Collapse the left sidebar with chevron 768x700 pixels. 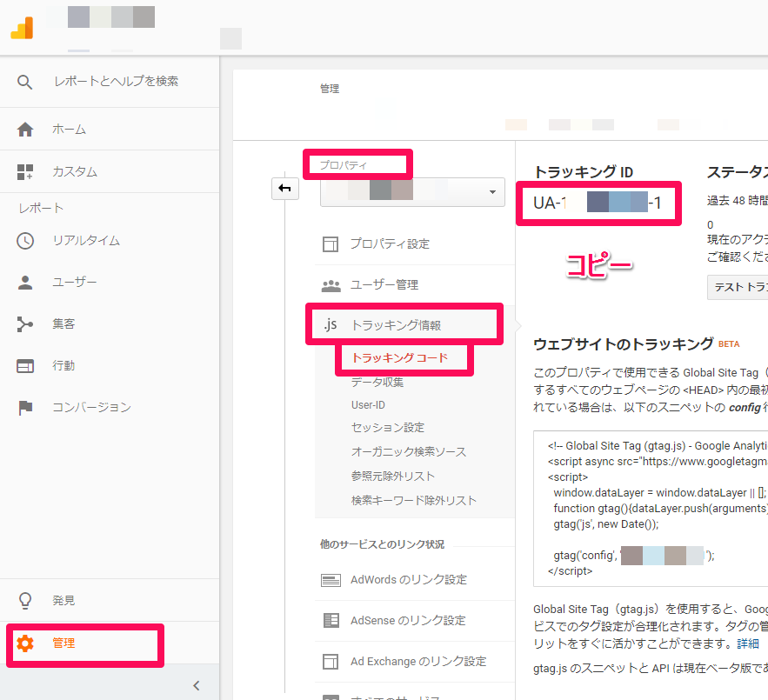pos(197,685)
